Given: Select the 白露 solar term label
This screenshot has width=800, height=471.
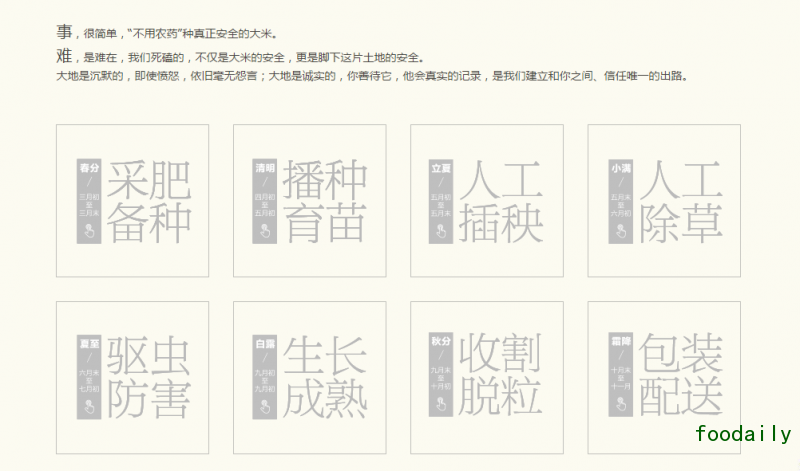Looking at the screenshot, I should [x=265, y=344].
